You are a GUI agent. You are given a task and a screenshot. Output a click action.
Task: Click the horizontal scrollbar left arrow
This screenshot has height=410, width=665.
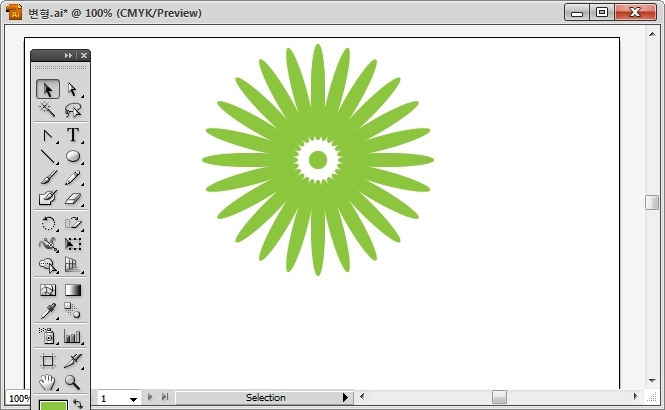tap(362, 397)
